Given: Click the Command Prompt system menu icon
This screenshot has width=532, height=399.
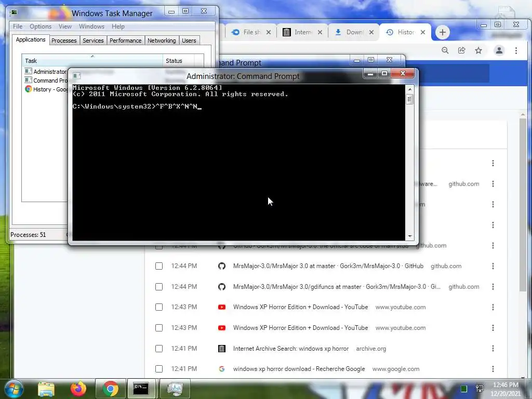Looking at the screenshot, I should point(77,76).
